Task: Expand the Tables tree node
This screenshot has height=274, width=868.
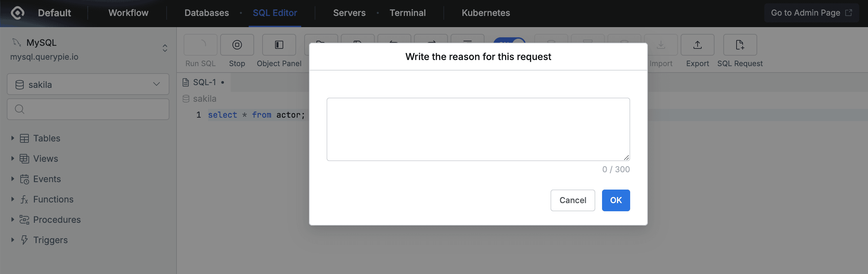Action: (13, 138)
